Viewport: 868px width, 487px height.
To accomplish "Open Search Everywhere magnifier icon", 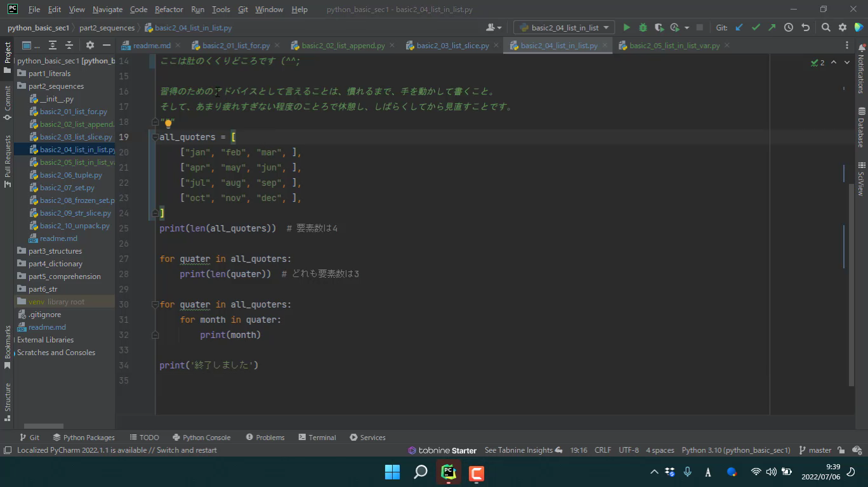I will click(x=825, y=28).
